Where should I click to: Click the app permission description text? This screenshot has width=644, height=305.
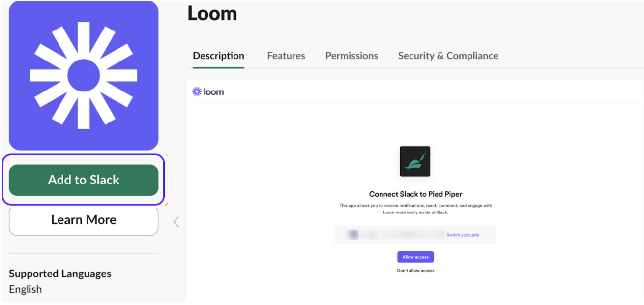pos(415,209)
